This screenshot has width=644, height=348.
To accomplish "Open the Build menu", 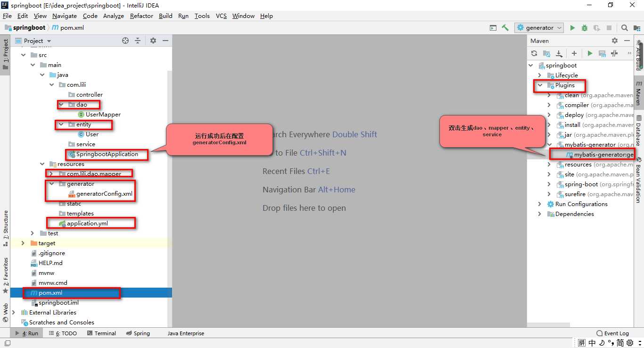I will (x=165, y=16).
